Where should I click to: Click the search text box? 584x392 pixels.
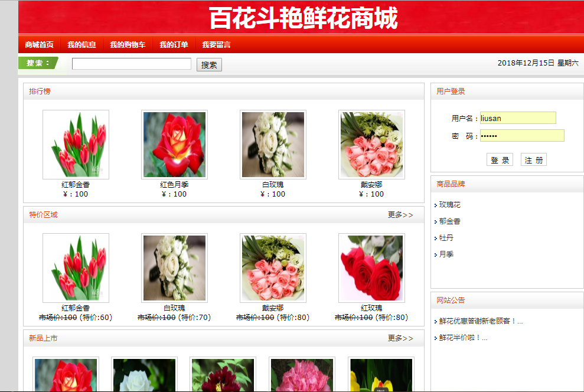tap(132, 64)
